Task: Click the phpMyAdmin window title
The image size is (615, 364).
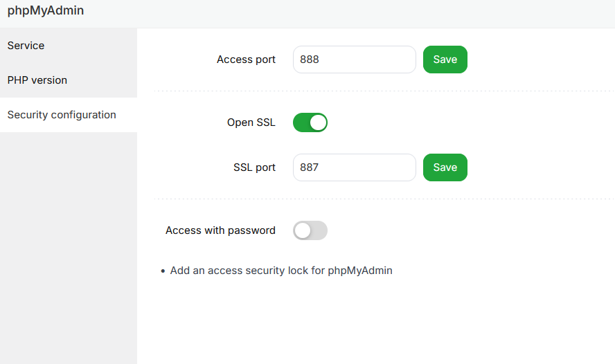Action: [x=46, y=10]
